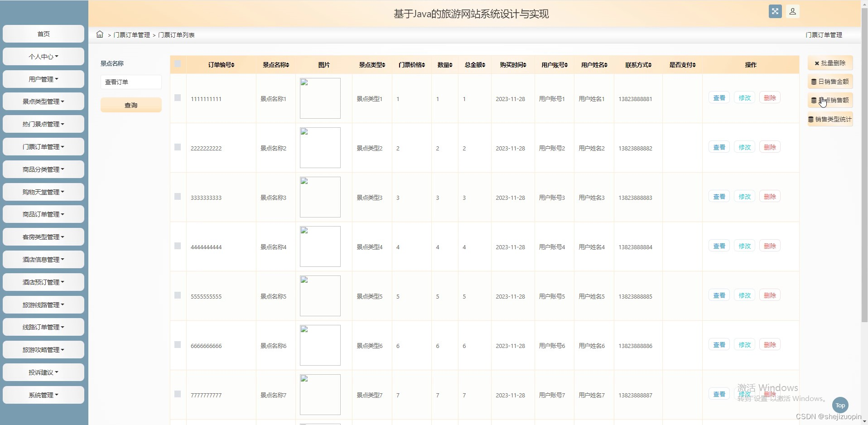Image resolution: width=868 pixels, height=425 pixels.
Task: Open 日销售金额 statistics button
Action: tap(830, 82)
